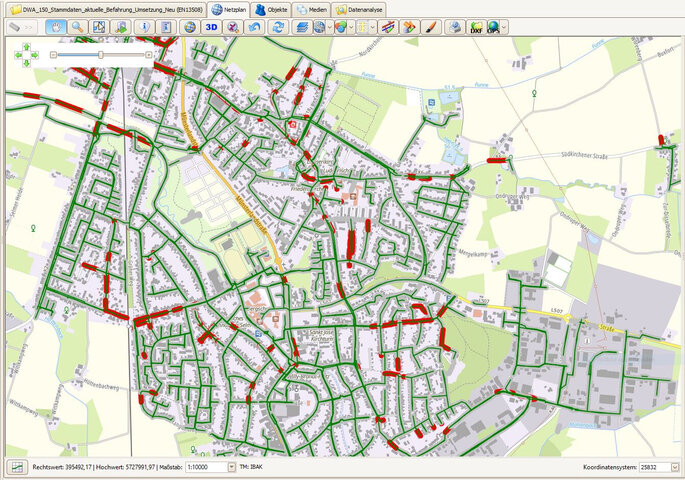
Task: Click the globe overview icon
Action: (x=190, y=27)
